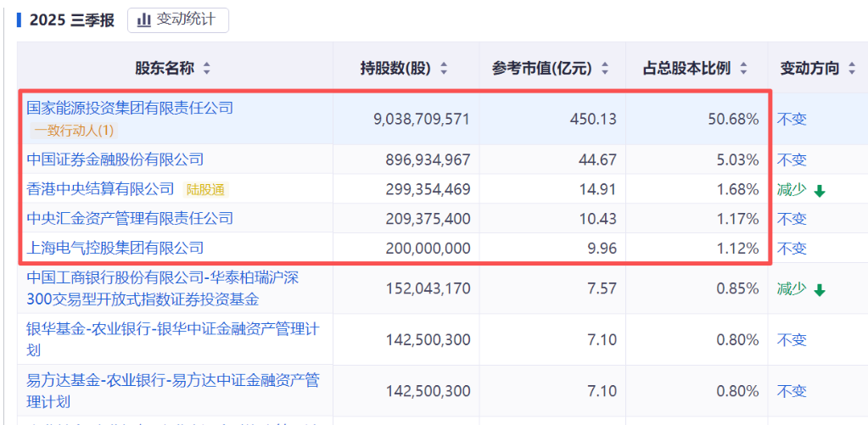Sort by 变动方向 column sort arrows
The height and width of the screenshot is (425, 868).
tap(852, 69)
